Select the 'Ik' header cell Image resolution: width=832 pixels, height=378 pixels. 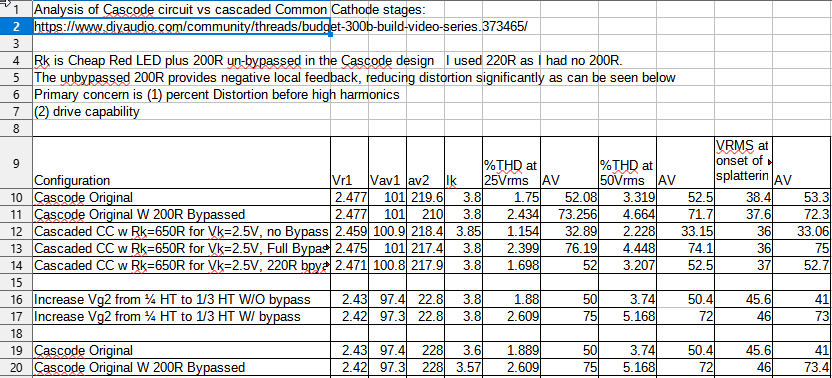tap(463, 162)
